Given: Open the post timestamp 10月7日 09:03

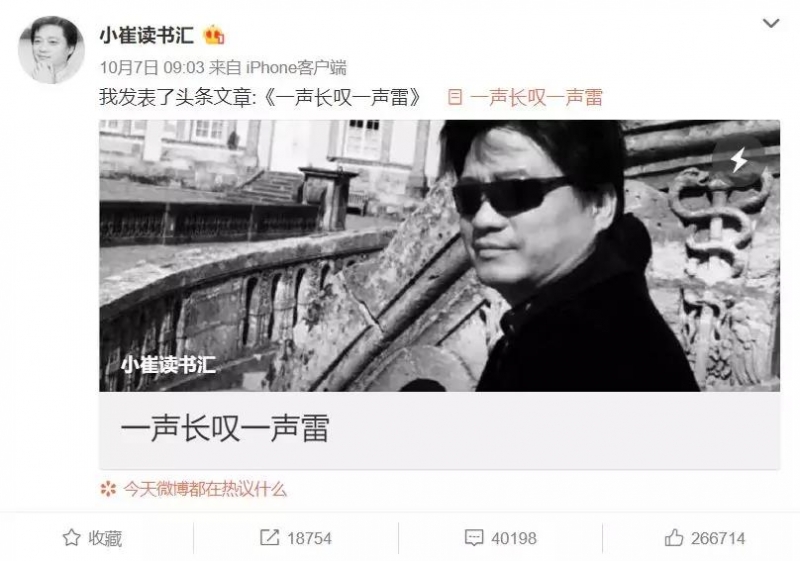Looking at the screenshot, I should (x=152, y=67).
